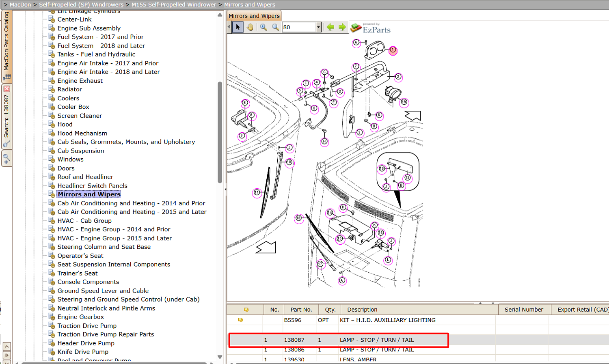
Task: Select the pointer arrow tool
Action: point(238,27)
